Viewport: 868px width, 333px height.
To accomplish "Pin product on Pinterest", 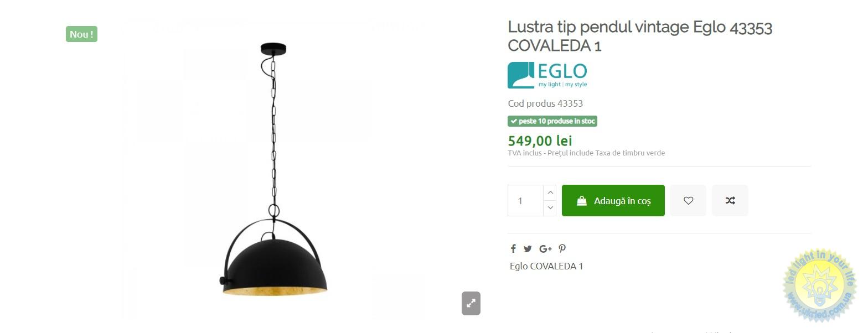I will pos(562,249).
